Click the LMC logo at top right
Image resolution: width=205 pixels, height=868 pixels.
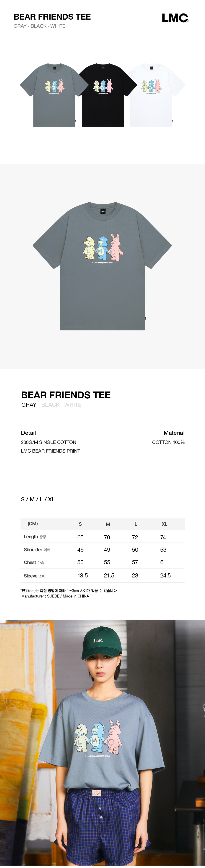[x=175, y=18]
